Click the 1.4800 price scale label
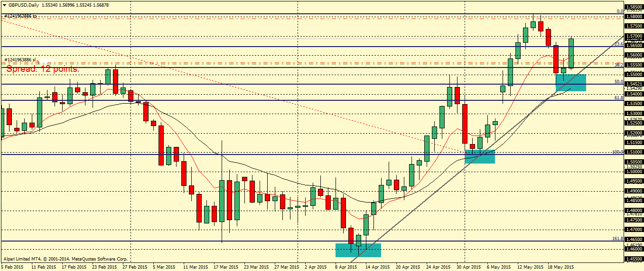 [633, 210]
